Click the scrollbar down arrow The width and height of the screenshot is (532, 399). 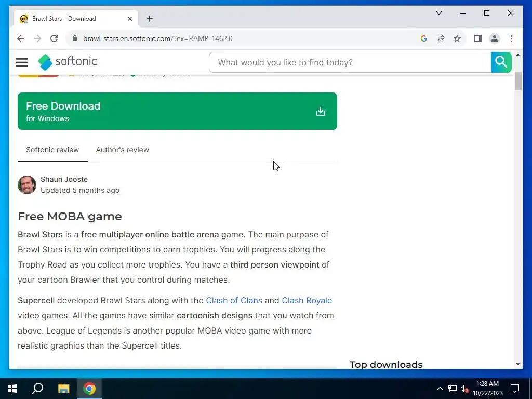click(x=518, y=364)
